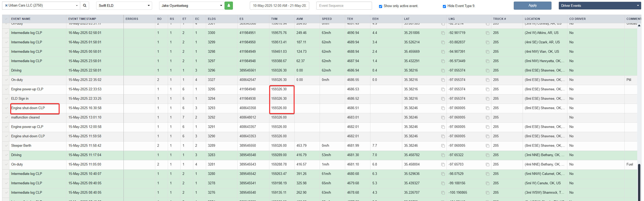Image resolution: width=644 pixels, height=201 pixels.
Task: Open the date range picker field
Action: pyautogui.click(x=279, y=5)
